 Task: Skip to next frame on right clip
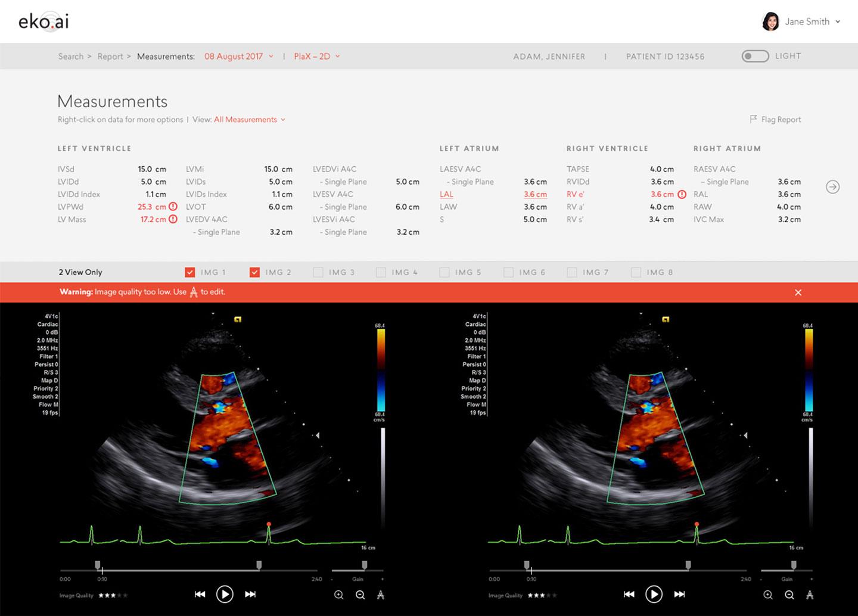pyautogui.click(x=679, y=594)
